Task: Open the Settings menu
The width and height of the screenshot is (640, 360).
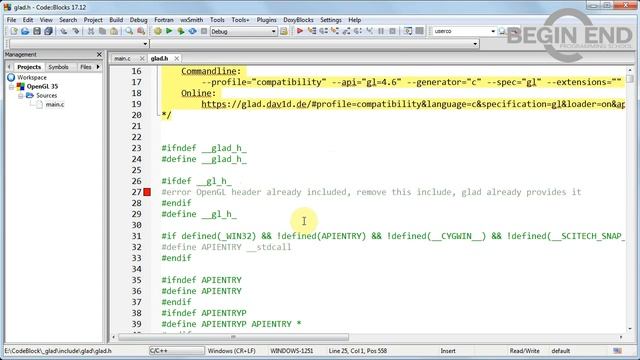Action: (331, 20)
